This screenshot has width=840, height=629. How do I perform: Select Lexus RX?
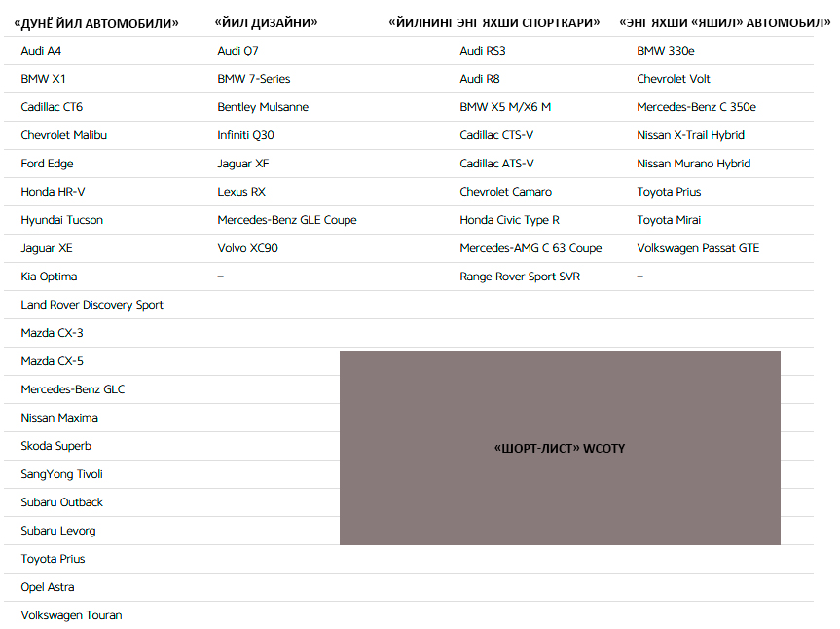pyautogui.click(x=241, y=192)
